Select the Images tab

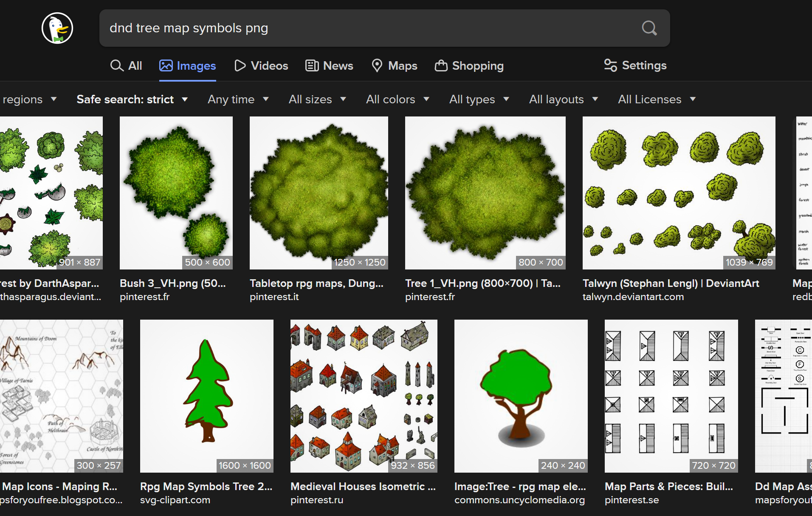point(187,65)
